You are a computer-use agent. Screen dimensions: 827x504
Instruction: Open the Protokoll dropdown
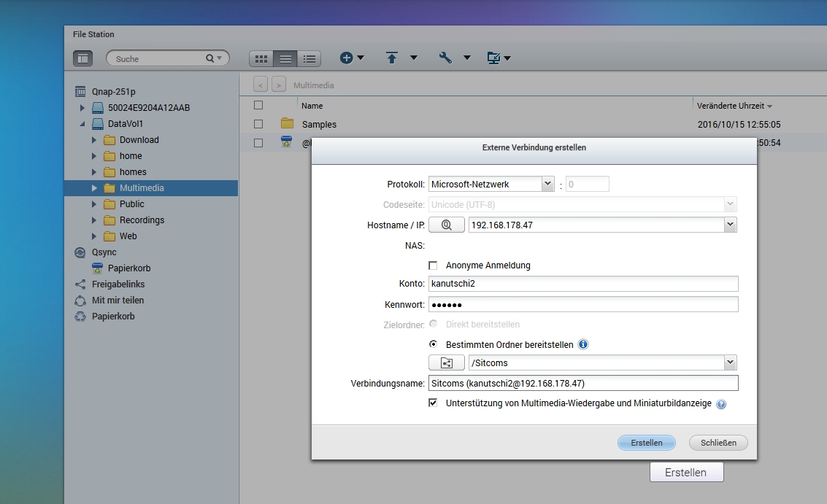[547, 185]
